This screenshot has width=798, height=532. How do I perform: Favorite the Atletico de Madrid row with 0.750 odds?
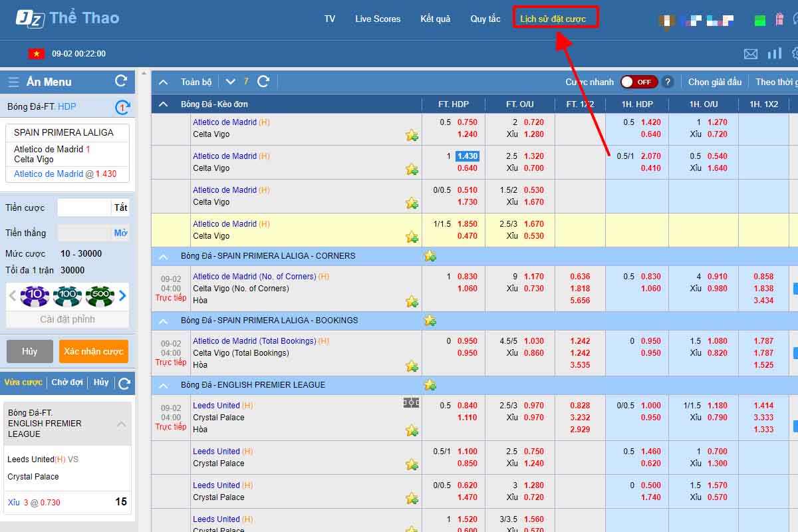pyautogui.click(x=412, y=136)
